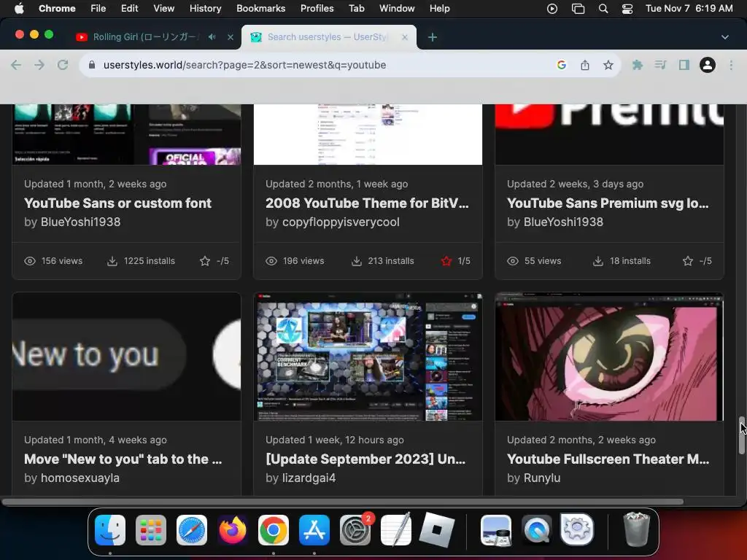Open Finder from the Dock
The width and height of the screenshot is (747, 560).
pos(110,530)
